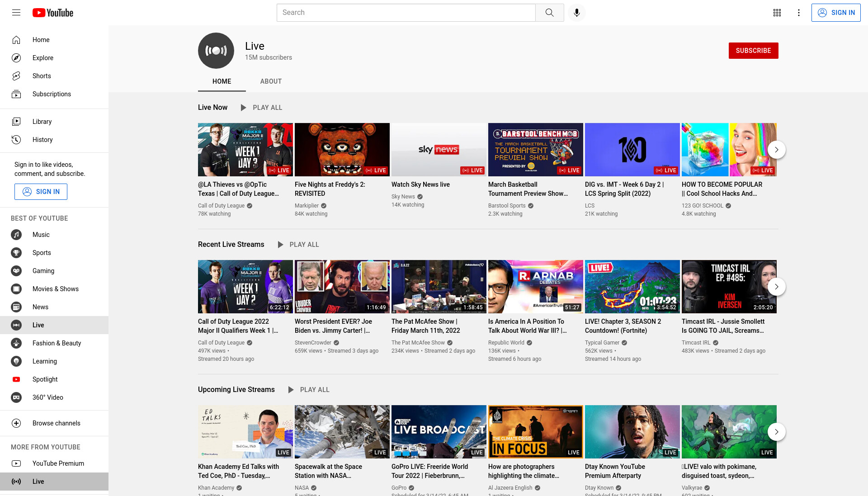Screen dimensions: 868x496
Task: Visit Call of Duty League channel under Live Now
Action: click(221, 206)
